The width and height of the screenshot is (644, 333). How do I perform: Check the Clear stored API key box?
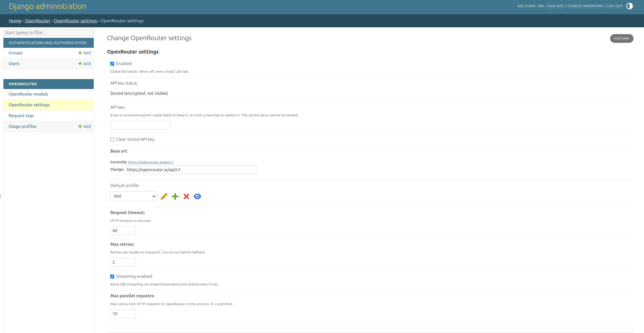[112, 139]
